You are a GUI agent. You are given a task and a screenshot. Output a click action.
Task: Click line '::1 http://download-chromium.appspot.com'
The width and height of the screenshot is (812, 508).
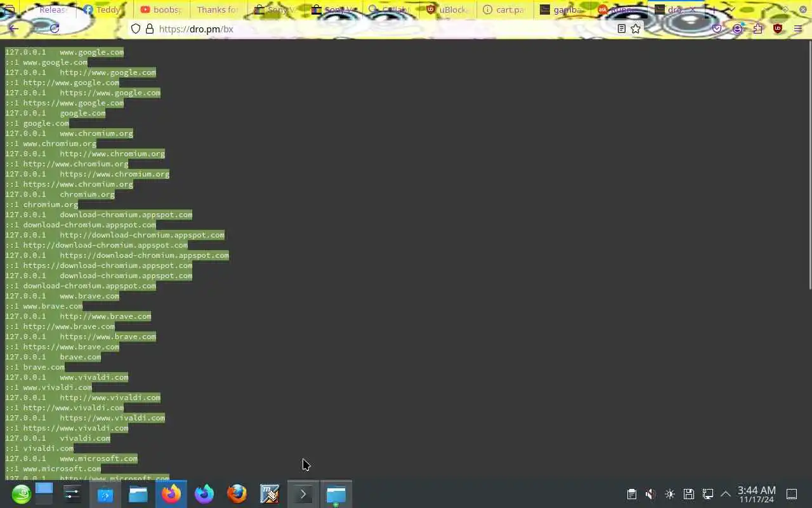point(96,245)
